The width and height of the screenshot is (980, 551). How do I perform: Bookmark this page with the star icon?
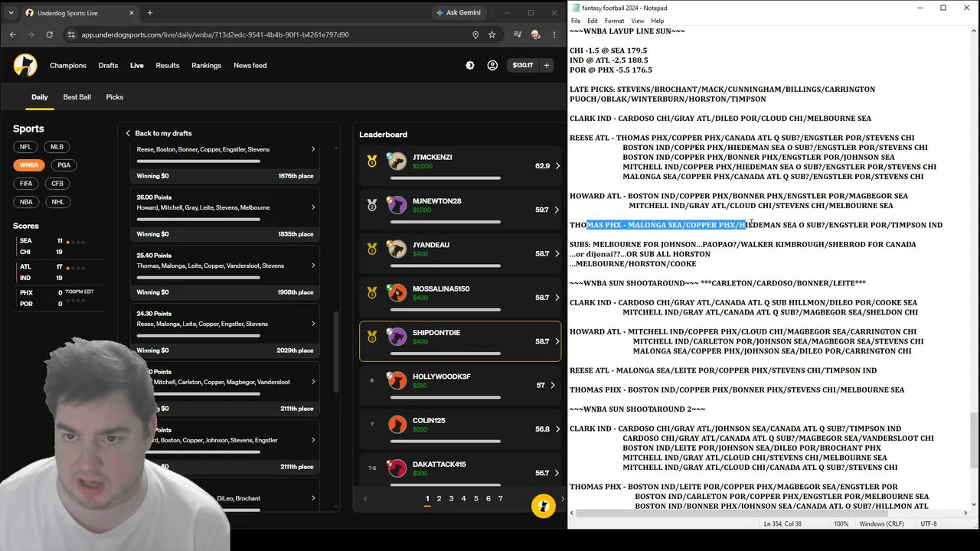click(x=492, y=34)
